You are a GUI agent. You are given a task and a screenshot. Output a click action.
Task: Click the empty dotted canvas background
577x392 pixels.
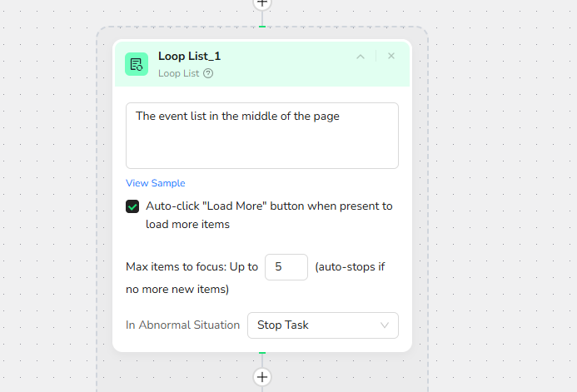point(500,208)
